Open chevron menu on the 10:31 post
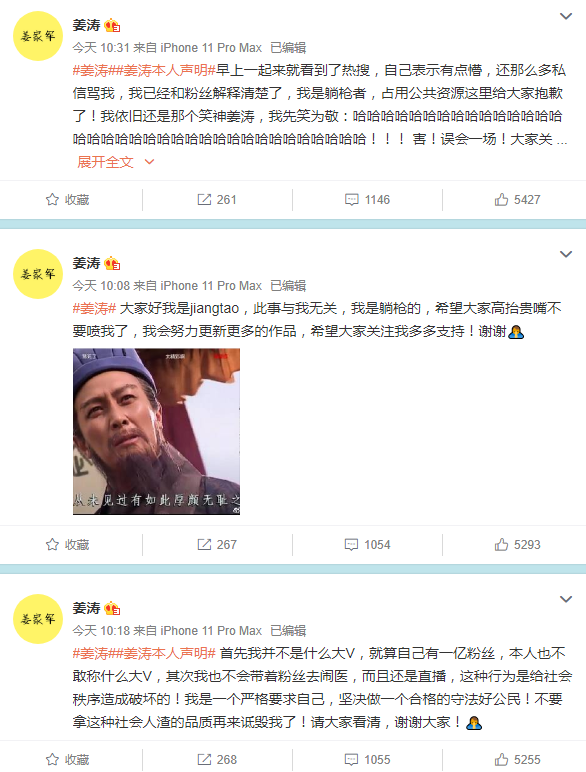Screen dimensions: 586x772 click(x=566, y=16)
